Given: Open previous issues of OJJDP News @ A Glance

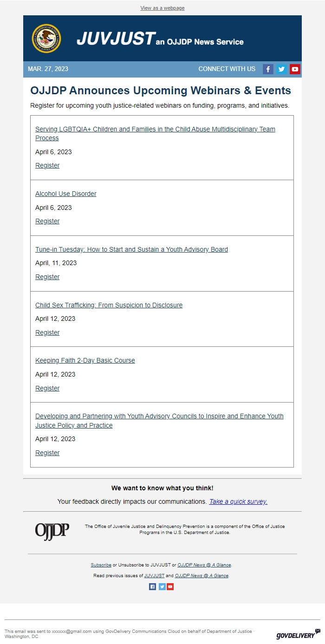Looking at the screenshot, I should click(201, 575).
